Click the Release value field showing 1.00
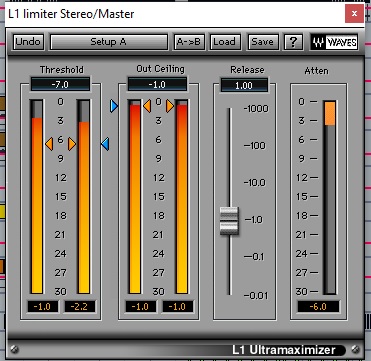 244,85
